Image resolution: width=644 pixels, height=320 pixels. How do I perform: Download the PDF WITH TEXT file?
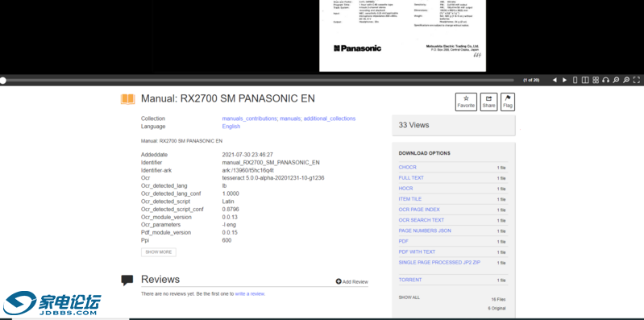(417, 251)
